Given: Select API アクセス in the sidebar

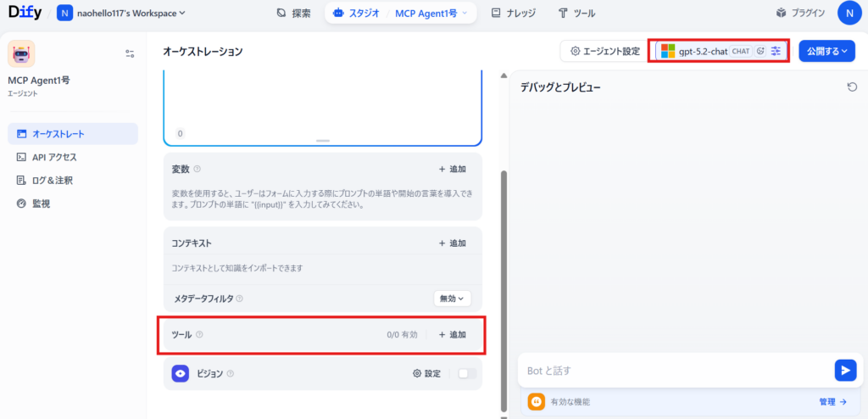Looking at the screenshot, I should click(54, 157).
